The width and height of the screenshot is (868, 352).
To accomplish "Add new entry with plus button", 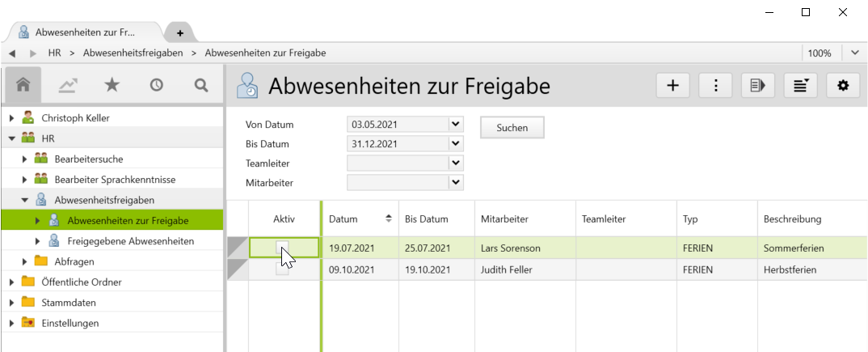I will coord(672,85).
